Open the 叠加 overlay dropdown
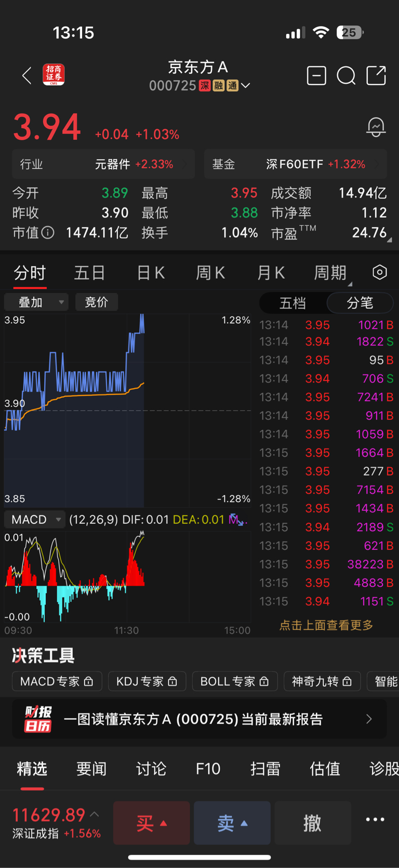 tap(36, 302)
